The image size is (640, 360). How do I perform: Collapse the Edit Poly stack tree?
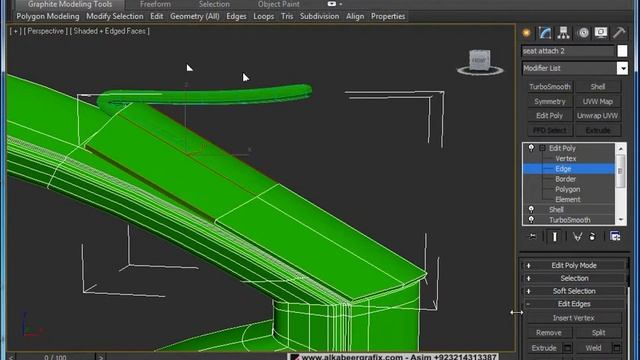coord(542,148)
